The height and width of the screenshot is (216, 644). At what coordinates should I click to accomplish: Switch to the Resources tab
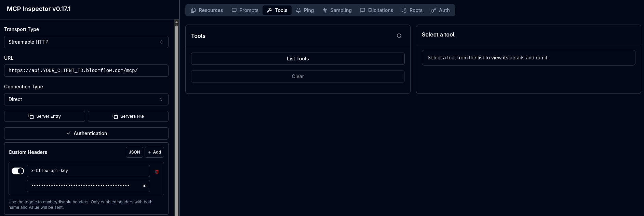click(207, 10)
